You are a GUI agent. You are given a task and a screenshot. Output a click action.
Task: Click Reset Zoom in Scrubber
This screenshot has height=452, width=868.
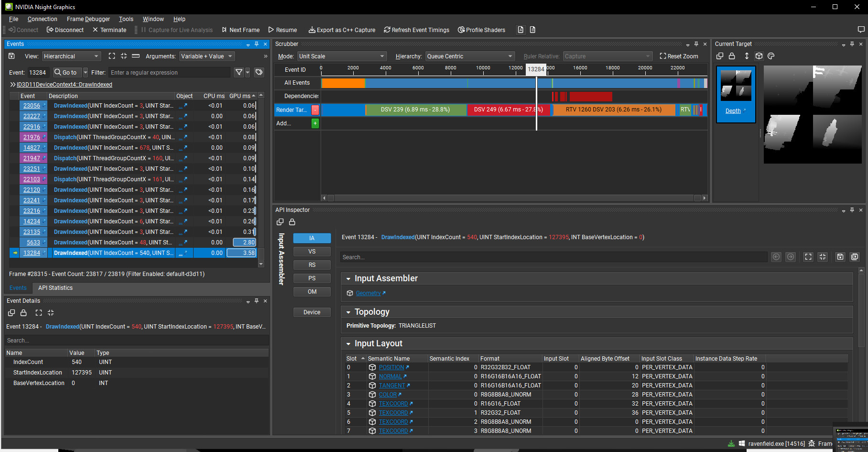pos(679,56)
